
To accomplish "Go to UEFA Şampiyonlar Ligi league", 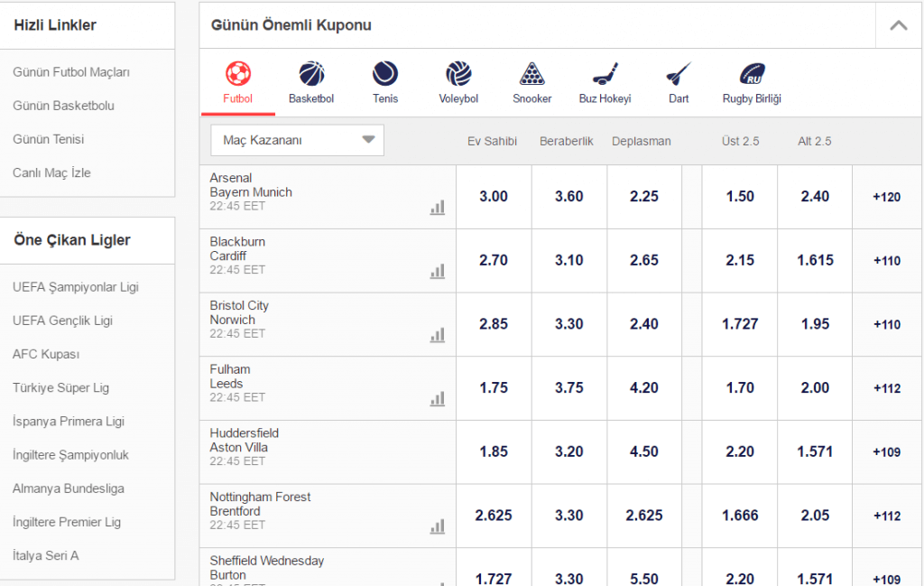I will (76, 287).
